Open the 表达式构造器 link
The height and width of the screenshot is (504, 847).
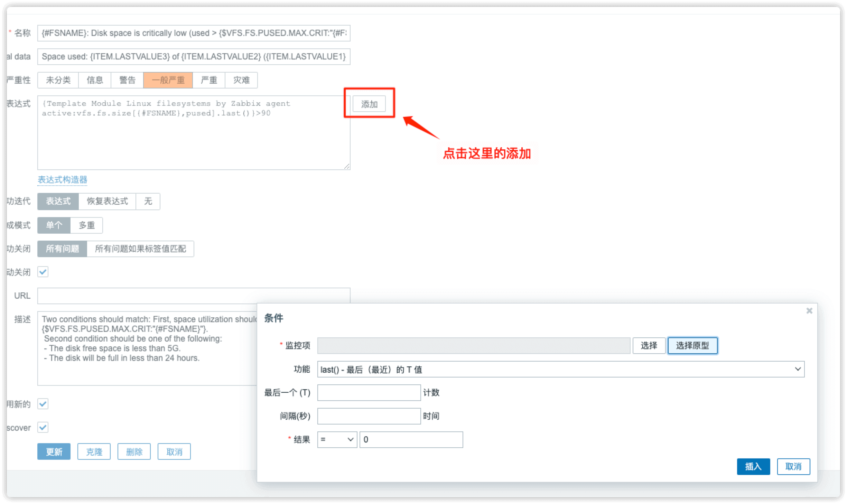62,180
